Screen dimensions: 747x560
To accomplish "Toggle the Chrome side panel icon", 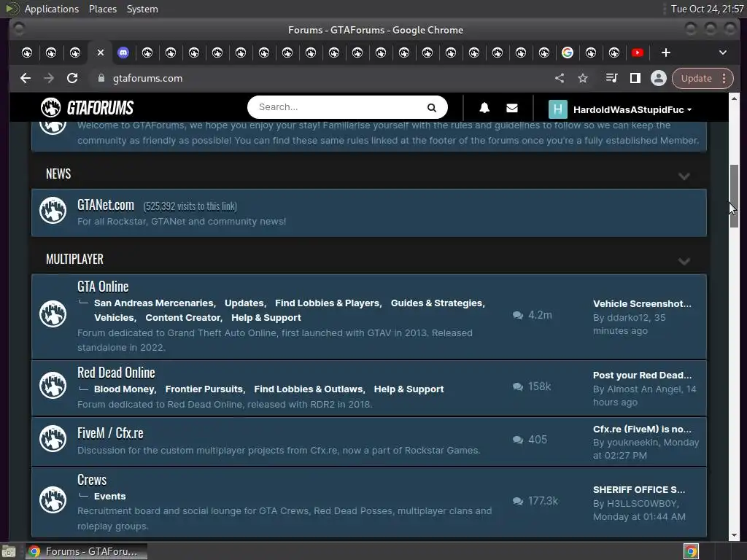I will pyautogui.click(x=635, y=78).
